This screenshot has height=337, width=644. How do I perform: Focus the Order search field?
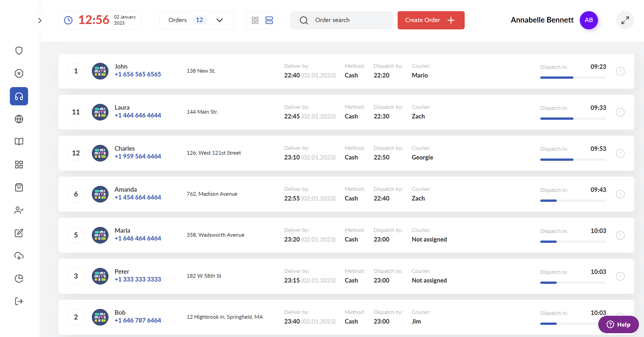pos(341,20)
